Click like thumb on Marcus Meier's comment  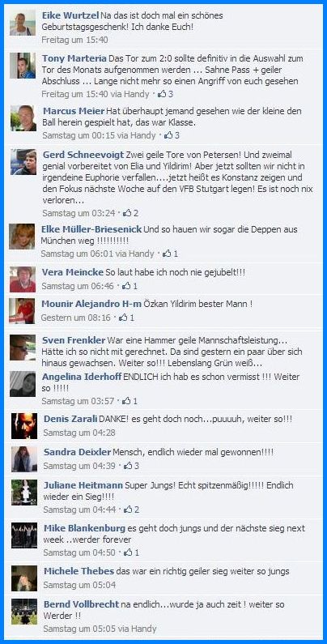pyautogui.click(x=168, y=134)
